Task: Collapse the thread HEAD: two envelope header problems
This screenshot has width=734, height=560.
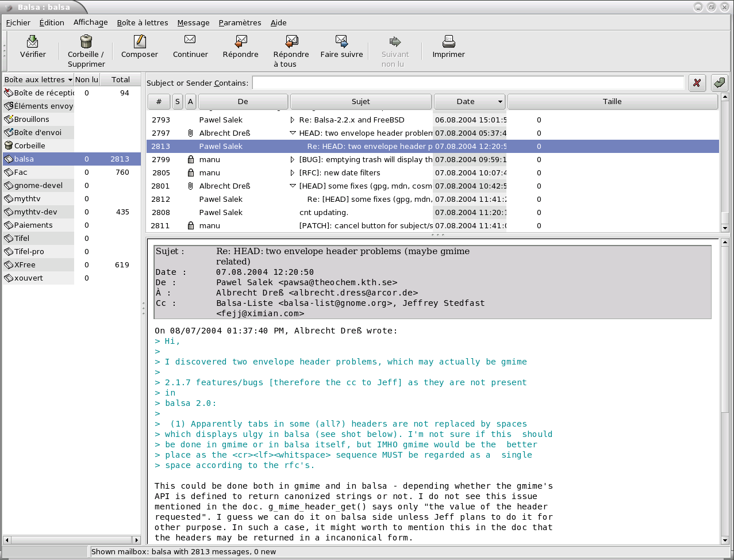Action: tap(293, 133)
